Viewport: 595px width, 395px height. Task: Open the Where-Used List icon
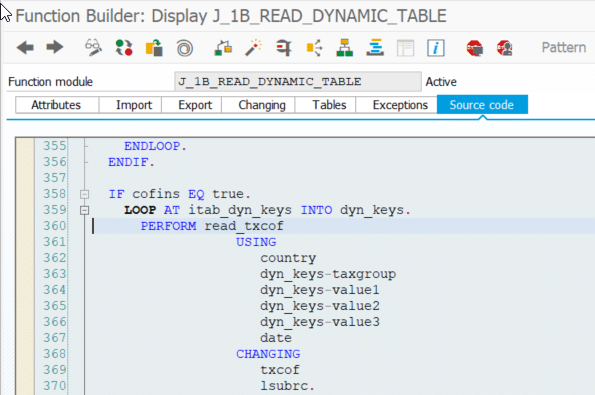[314, 48]
